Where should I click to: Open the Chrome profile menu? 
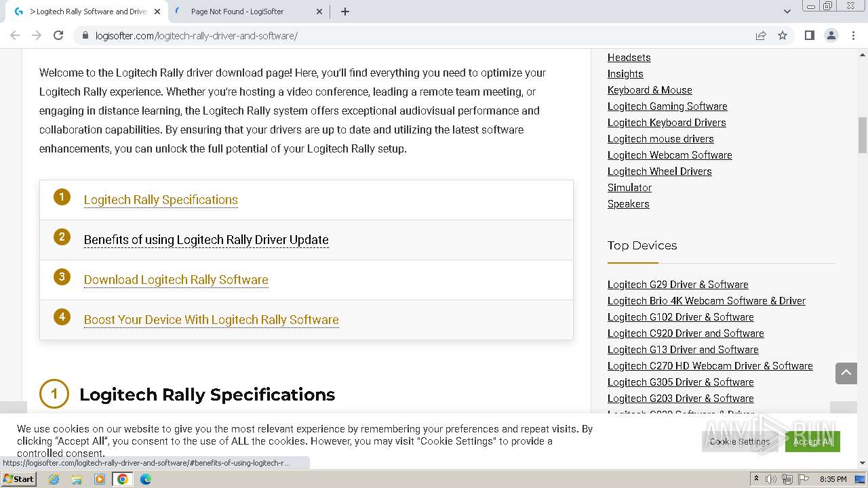pos(831,35)
